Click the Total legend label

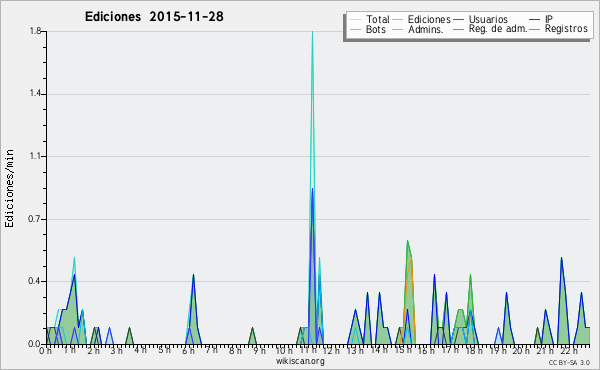tap(377, 19)
